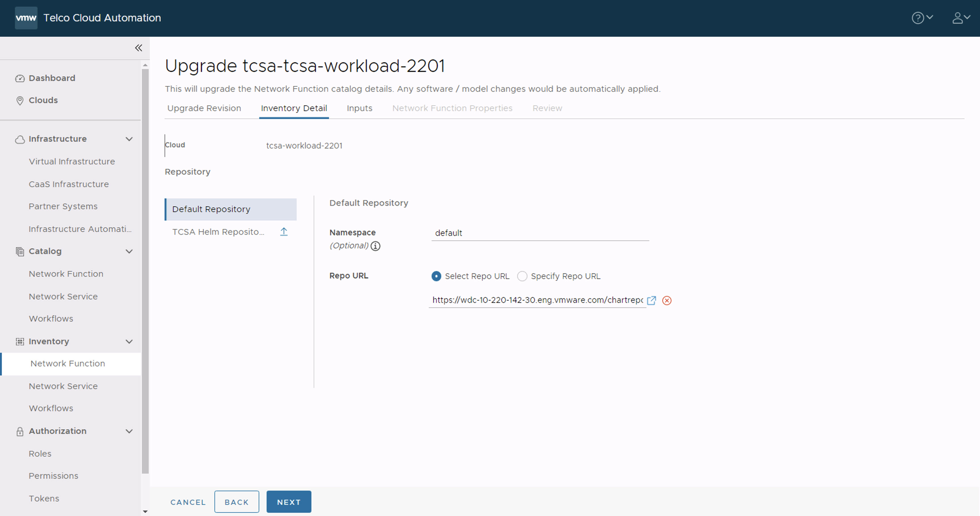Select Default Repository in repository list

click(231, 209)
